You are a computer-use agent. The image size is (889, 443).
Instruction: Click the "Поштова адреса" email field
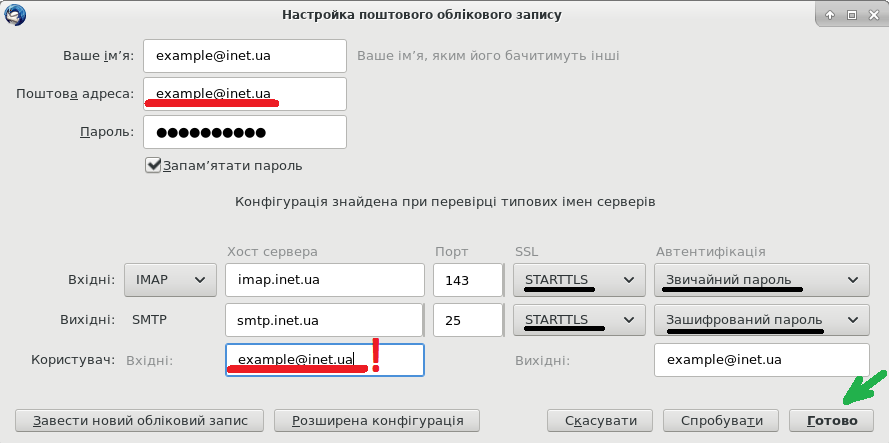pos(244,94)
